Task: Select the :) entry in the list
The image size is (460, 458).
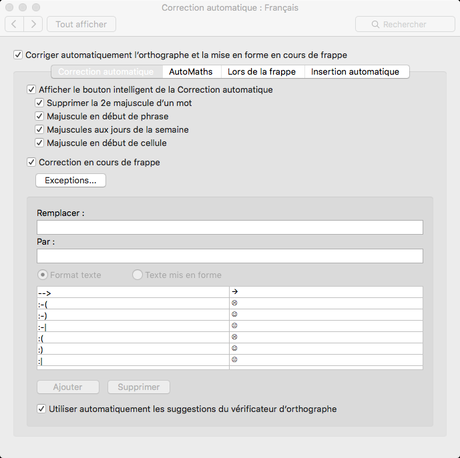Action: 230,349
